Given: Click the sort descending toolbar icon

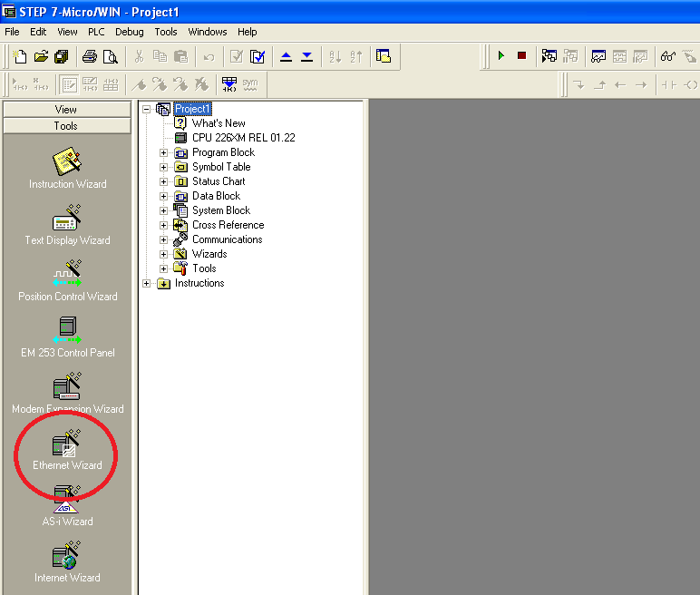Looking at the screenshot, I should [355, 57].
